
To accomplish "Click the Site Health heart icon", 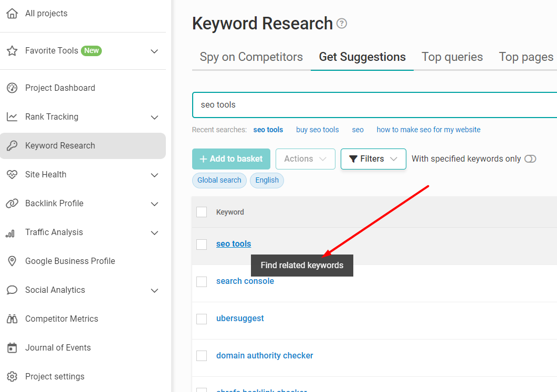I will (x=12, y=175).
